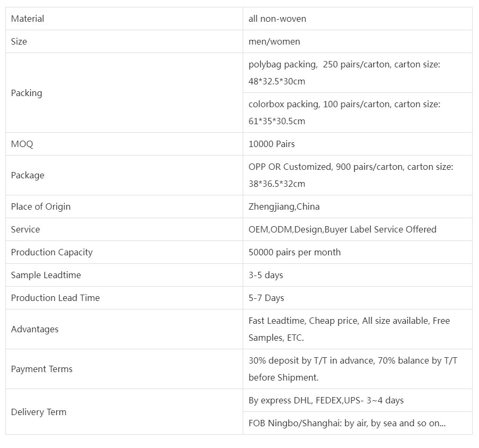The height and width of the screenshot is (448, 479).
Task: Select the 5-7 Days lead time value
Action: (266, 298)
